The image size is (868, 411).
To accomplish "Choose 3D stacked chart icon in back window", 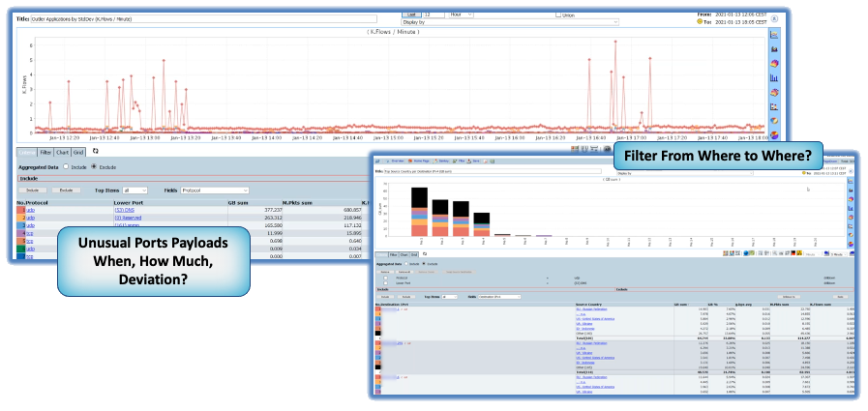I will tap(774, 63).
